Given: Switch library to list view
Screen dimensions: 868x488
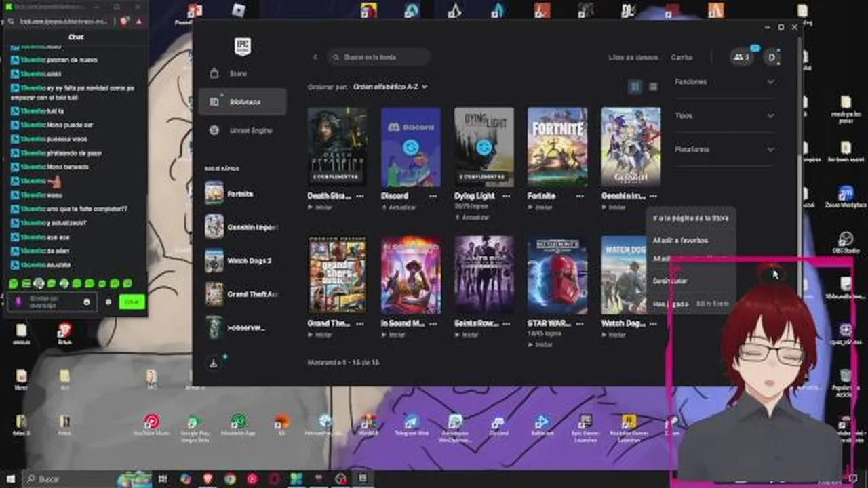Looking at the screenshot, I should [x=653, y=87].
